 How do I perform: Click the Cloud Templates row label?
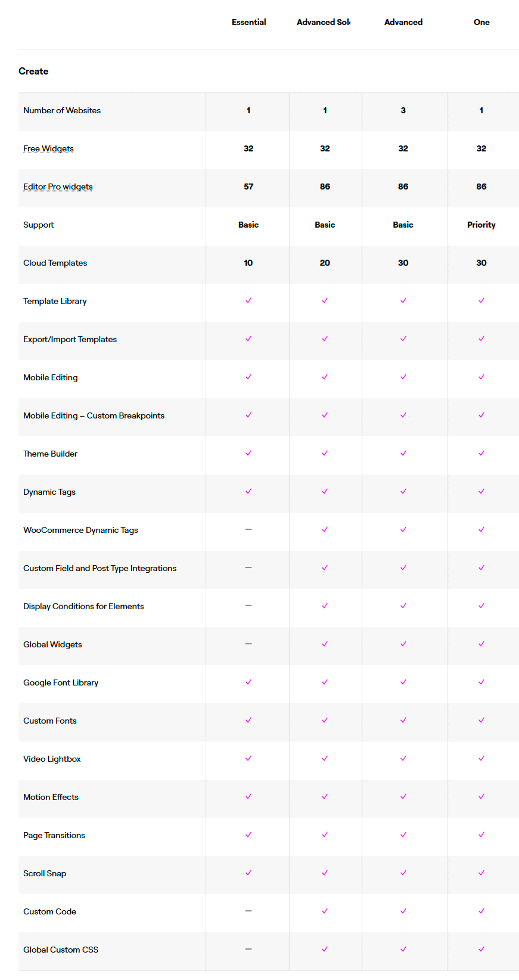[x=55, y=263]
